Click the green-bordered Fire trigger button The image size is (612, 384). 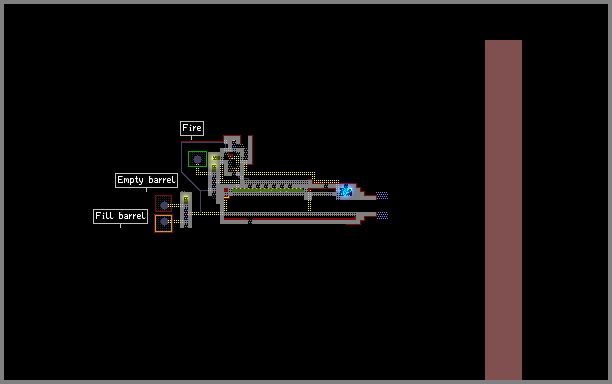pyautogui.click(x=197, y=159)
